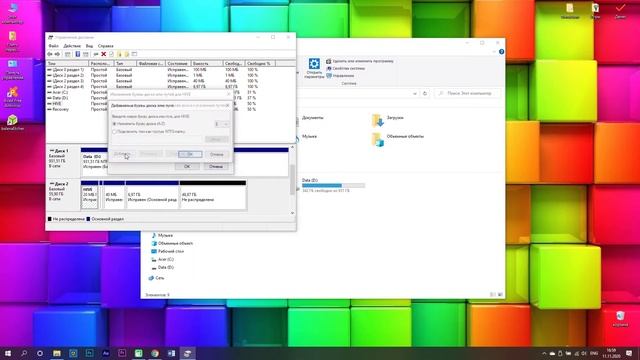Click Explorer's blue help question mark icon
Image resolution: width=640 pixels, height=360 pixels.
(501, 52)
